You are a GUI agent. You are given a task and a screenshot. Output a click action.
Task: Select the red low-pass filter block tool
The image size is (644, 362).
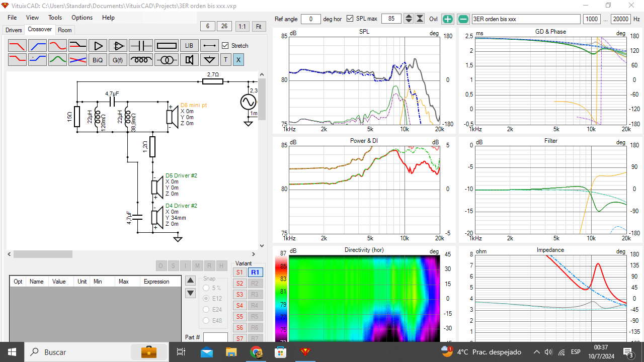(17, 46)
